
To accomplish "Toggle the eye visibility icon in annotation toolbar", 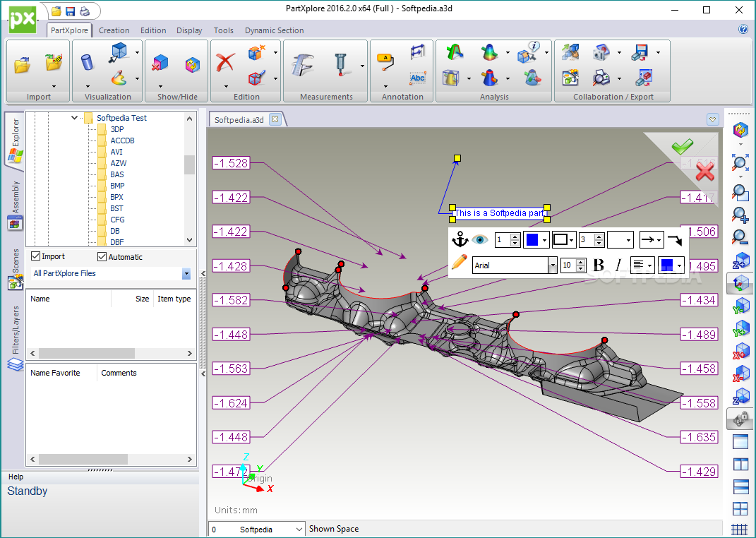I will click(480, 239).
